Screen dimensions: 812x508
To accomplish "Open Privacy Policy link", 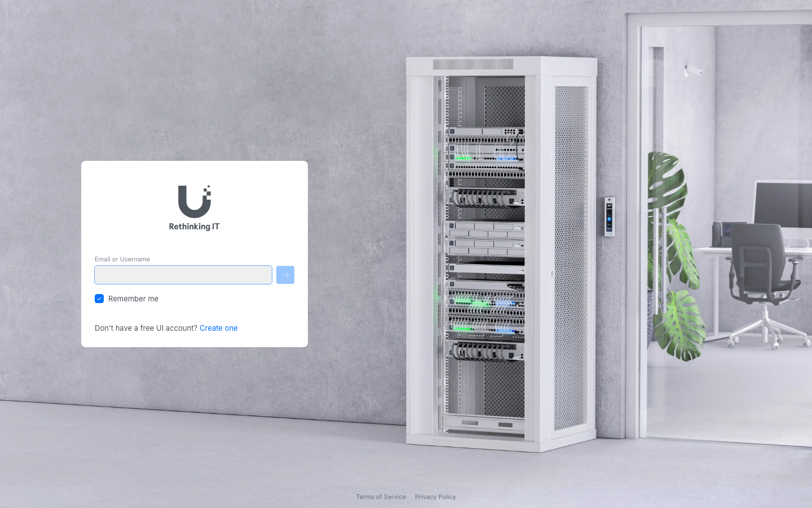I will 435,497.
